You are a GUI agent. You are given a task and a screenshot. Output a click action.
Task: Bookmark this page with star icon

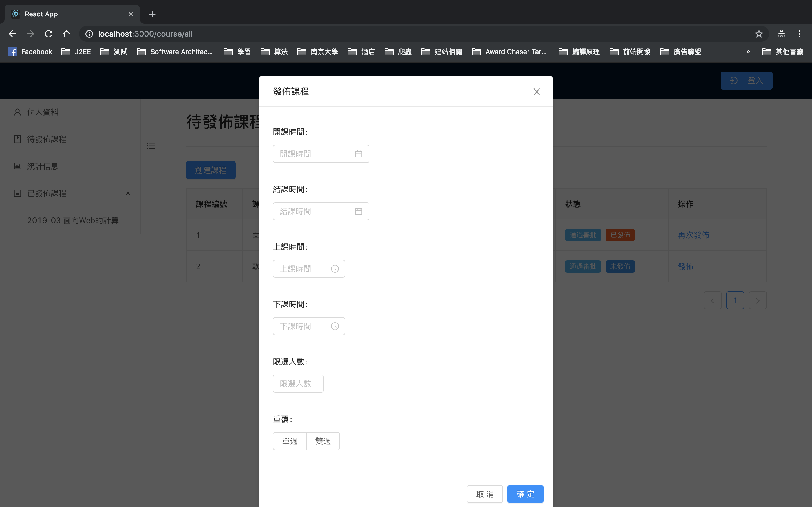click(759, 34)
